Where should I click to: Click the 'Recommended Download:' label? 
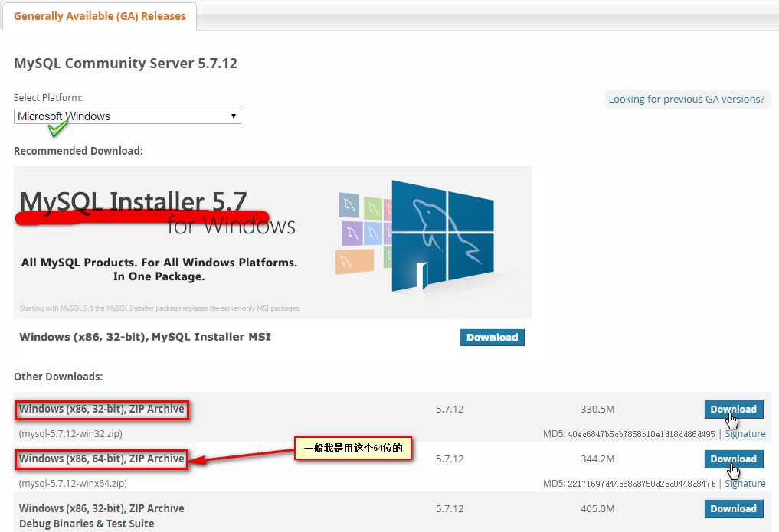coord(78,151)
